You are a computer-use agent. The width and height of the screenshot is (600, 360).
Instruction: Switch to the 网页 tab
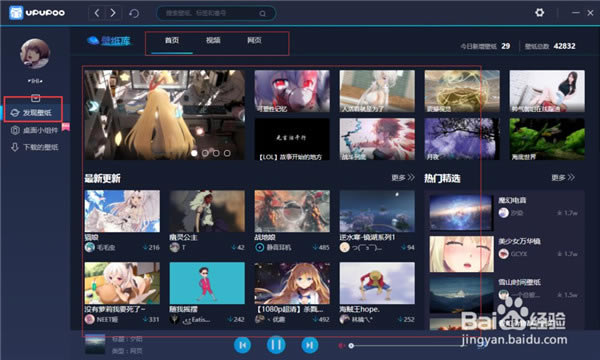coord(254,40)
